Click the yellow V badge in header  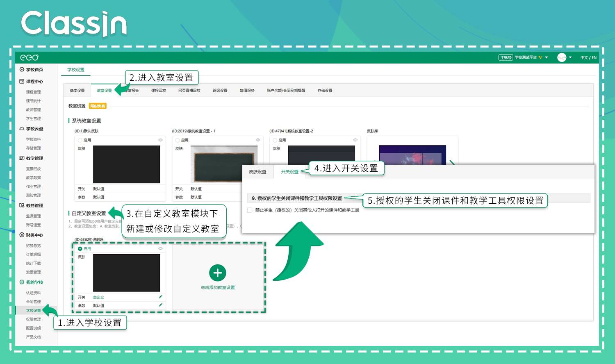pyautogui.click(x=540, y=57)
